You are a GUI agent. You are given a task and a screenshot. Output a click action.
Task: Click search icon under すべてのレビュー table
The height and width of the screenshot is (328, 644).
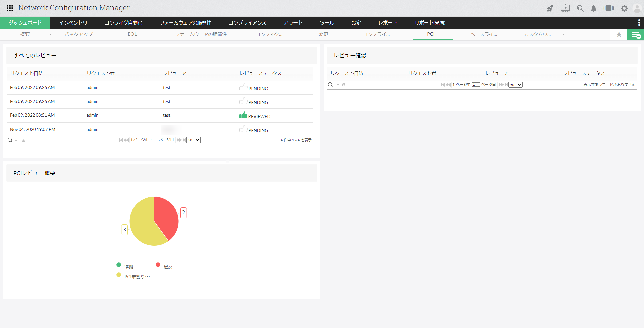point(10,140)
